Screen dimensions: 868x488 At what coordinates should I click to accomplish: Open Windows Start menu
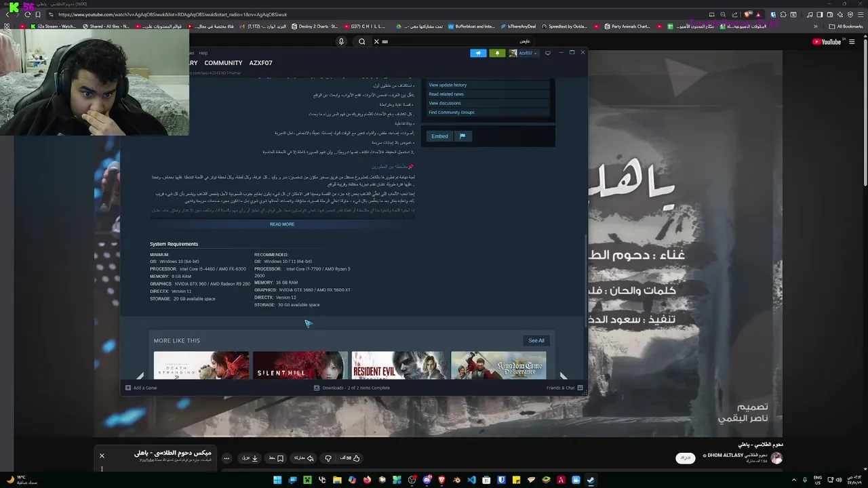277,480
